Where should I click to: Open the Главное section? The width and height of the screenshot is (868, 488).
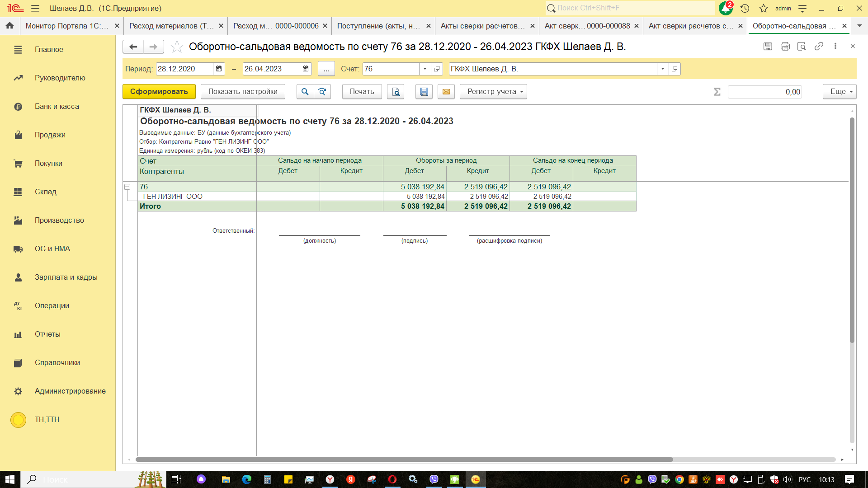[49, 49]
